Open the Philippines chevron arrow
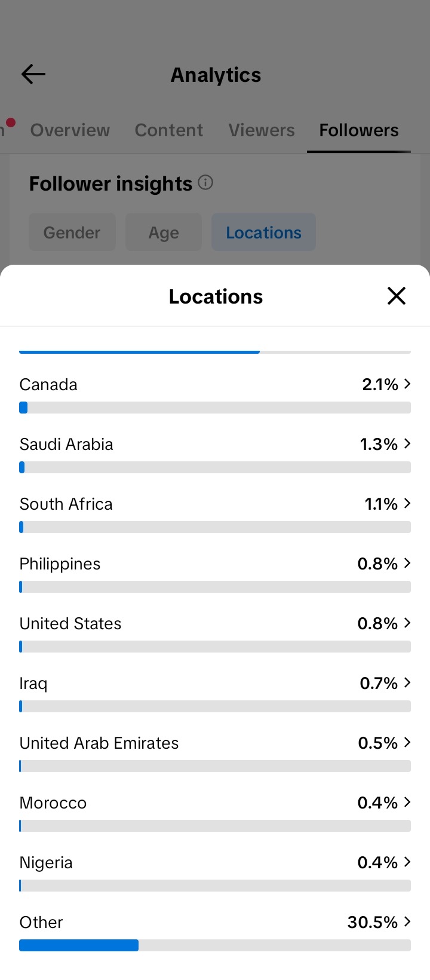Image resolution: width=430 pixels, height=980 pixels. [407, 563]
